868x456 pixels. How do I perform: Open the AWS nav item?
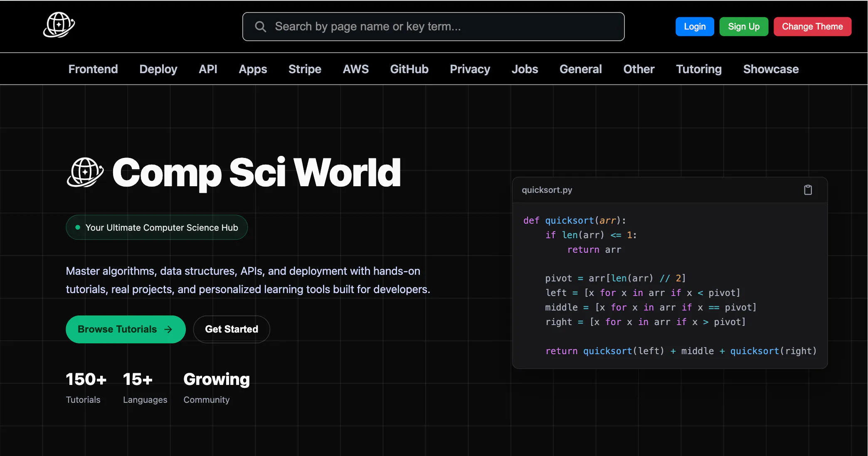[x=355, y=69]
